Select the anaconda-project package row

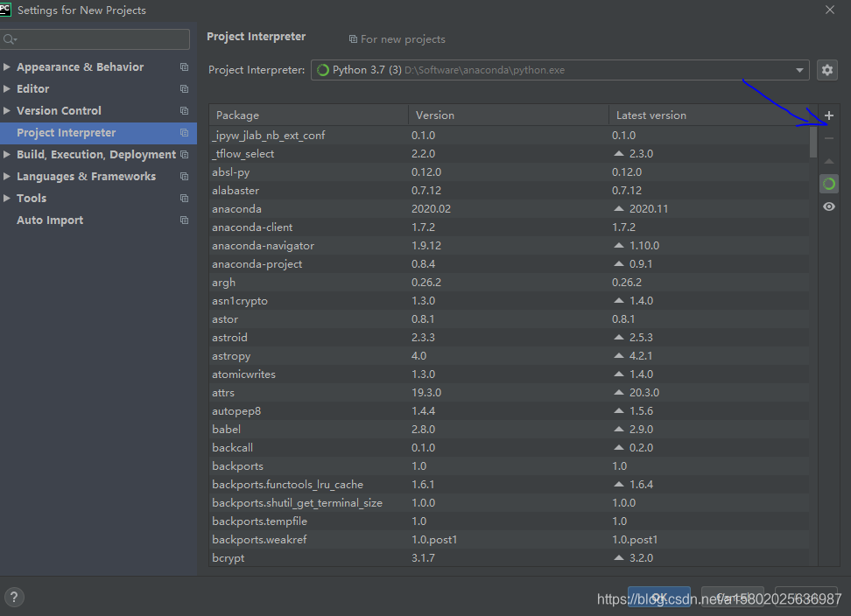click(x=509, y=264)
